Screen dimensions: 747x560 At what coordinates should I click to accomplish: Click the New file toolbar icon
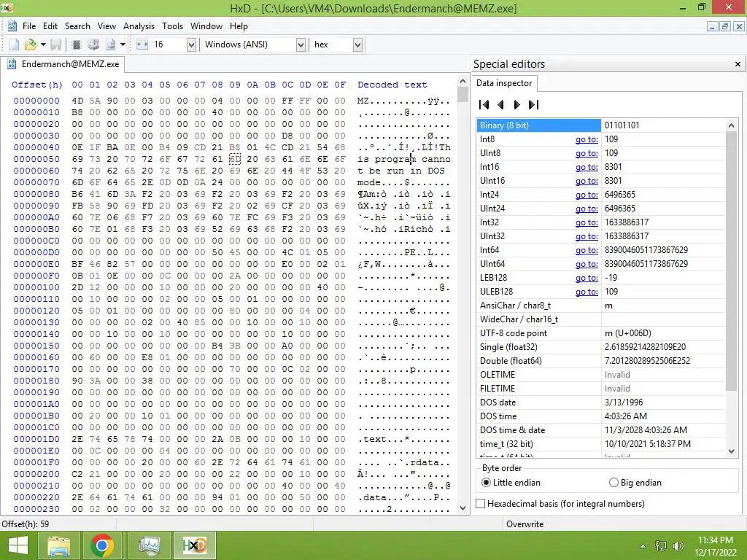(15, 44)
